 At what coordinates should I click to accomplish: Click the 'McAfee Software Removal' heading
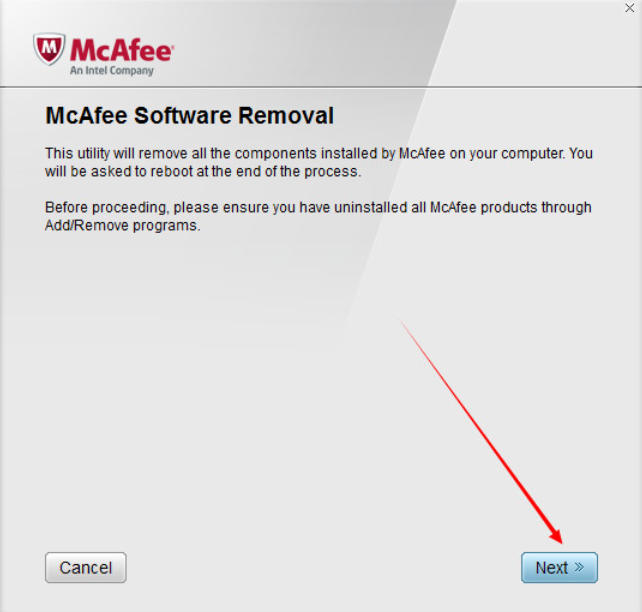coord(190,115)
